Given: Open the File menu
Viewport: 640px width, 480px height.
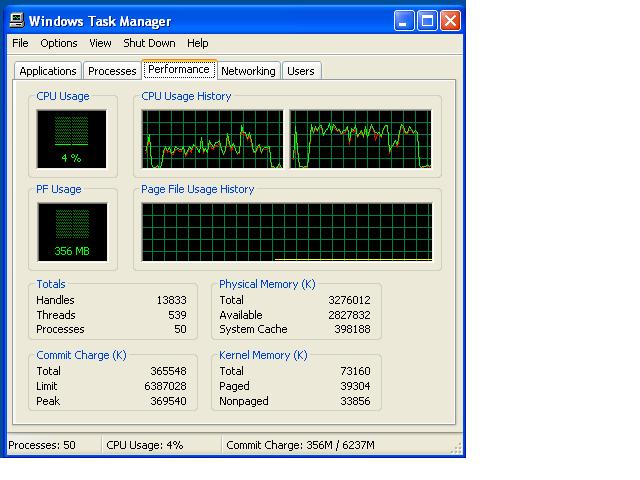Looking at the screenshot, I should [20, 43].
